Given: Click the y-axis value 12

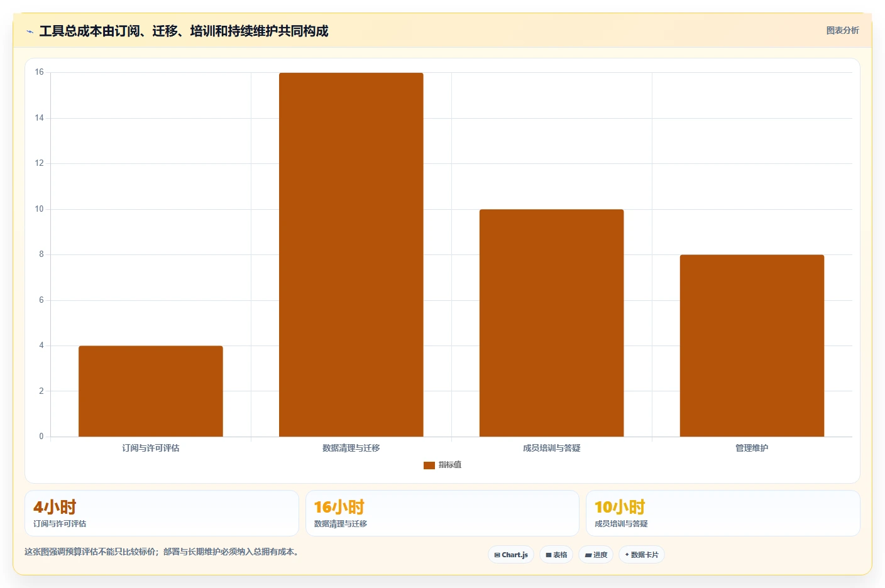Looking at the screenshot, I should pos(40,163).
